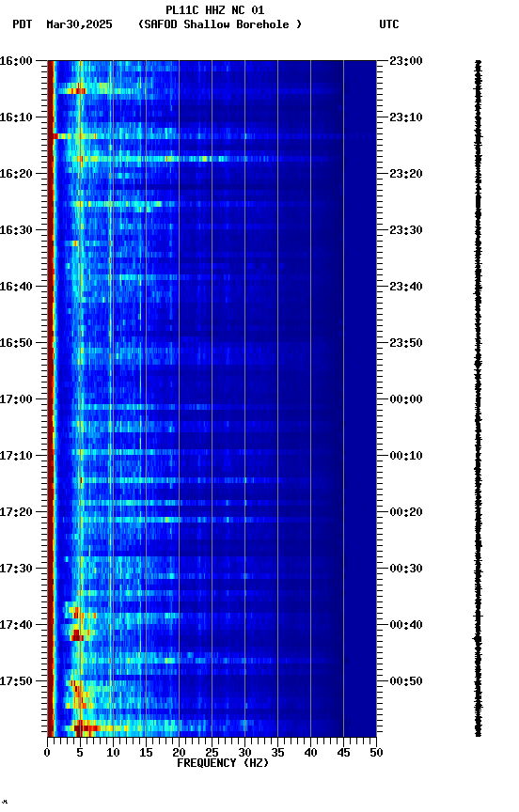
Task: Click the '15' frequency axis label
Action: tap(146, 753)
